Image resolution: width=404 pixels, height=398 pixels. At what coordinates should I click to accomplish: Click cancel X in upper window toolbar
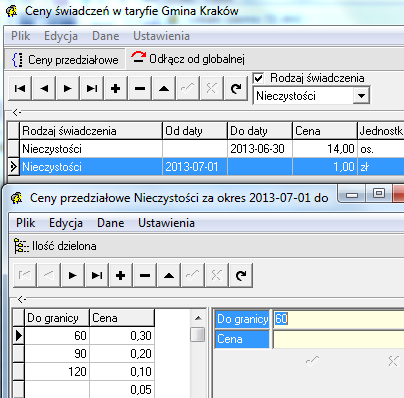(212, 88)
